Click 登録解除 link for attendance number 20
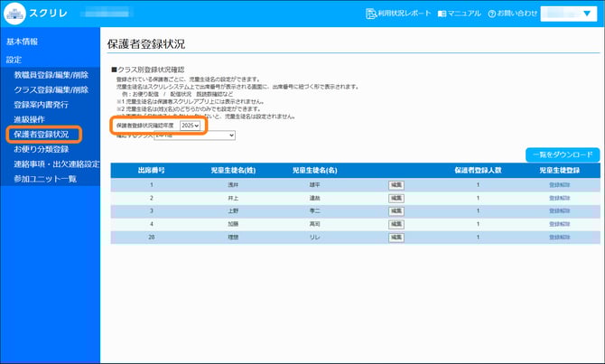Screen dimensions: 605x364 (x=560, y=238)
